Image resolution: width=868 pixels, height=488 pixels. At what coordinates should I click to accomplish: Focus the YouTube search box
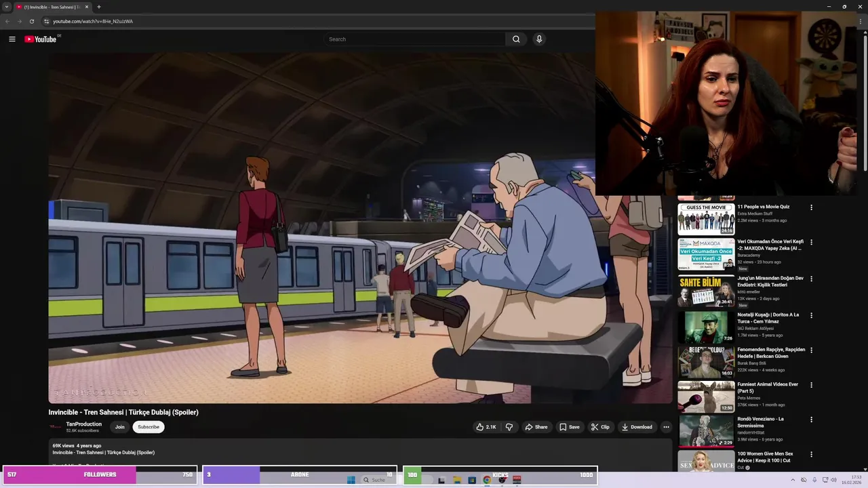[x=414, y=39]
